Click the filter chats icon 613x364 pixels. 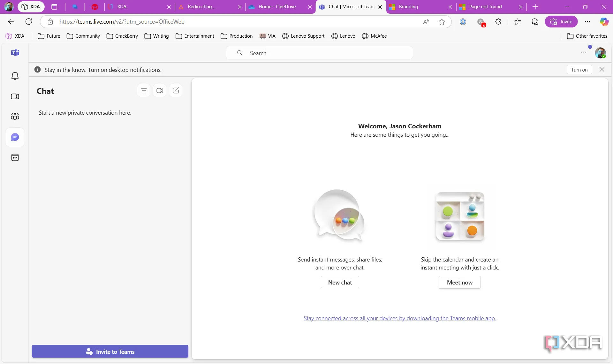144,91
